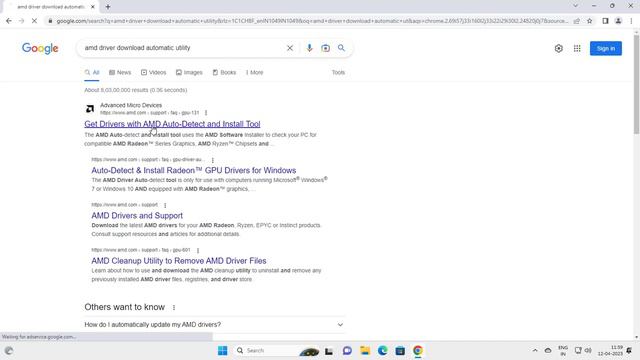Open the clock and date panel
The height and width of the screenshot is (360, 640).
[611, 351]
